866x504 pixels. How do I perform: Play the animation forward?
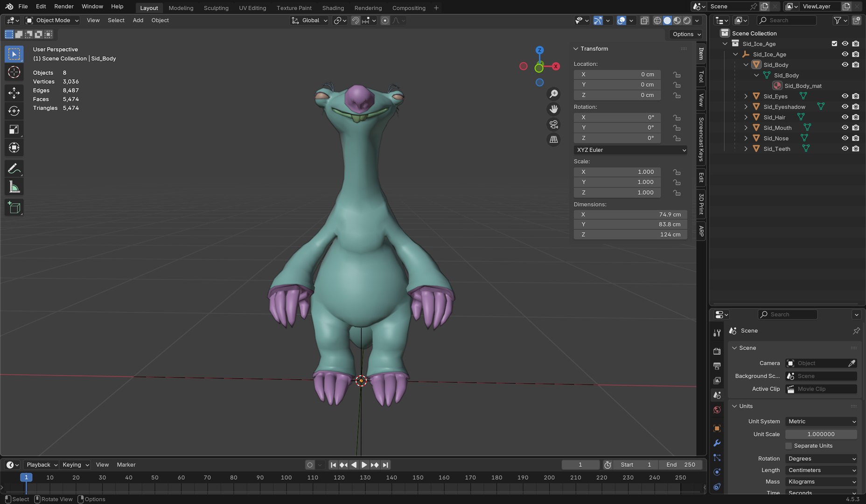click(x=364, y=465)
